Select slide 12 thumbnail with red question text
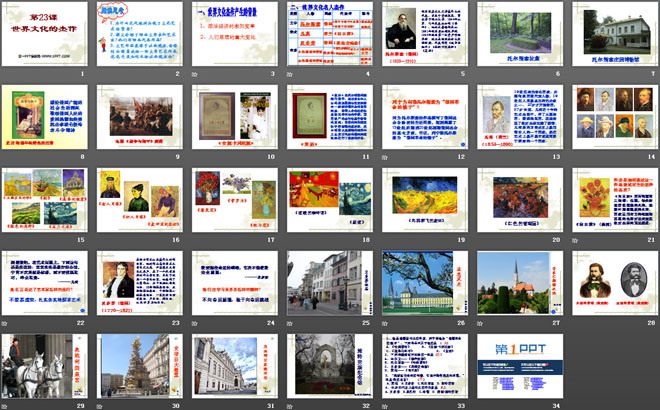 [x=426, y=117]
